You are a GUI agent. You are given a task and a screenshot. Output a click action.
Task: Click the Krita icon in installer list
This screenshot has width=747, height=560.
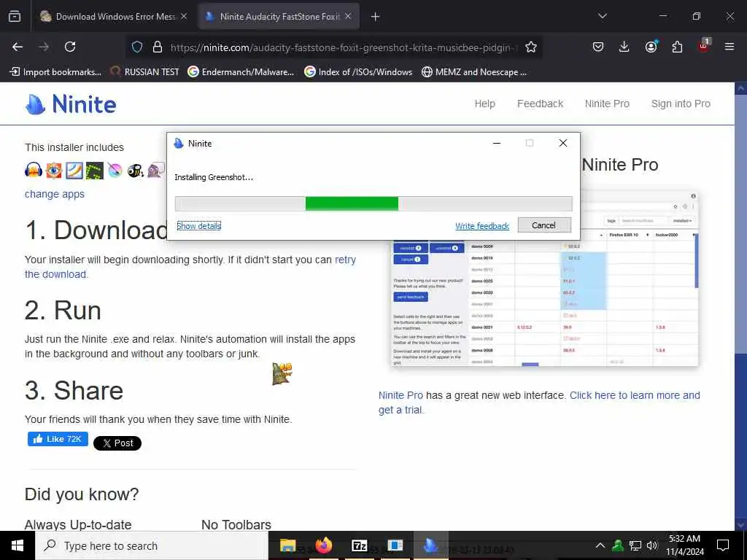(115, 170)
